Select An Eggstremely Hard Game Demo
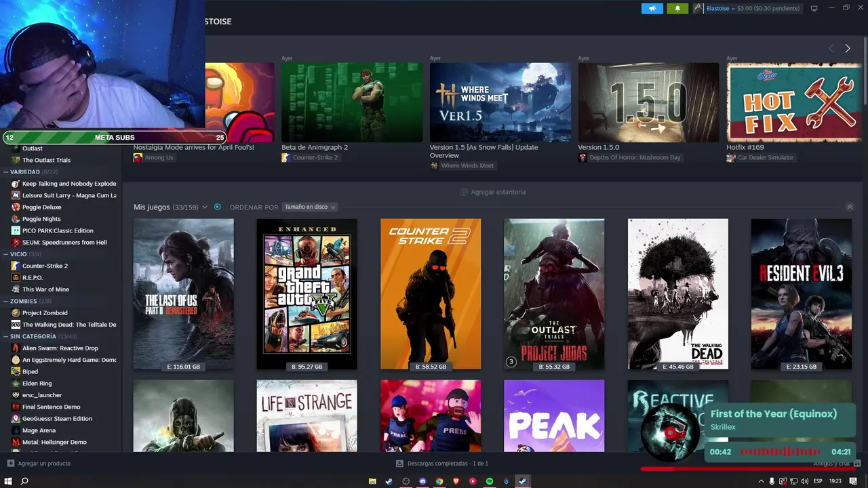 64,360
